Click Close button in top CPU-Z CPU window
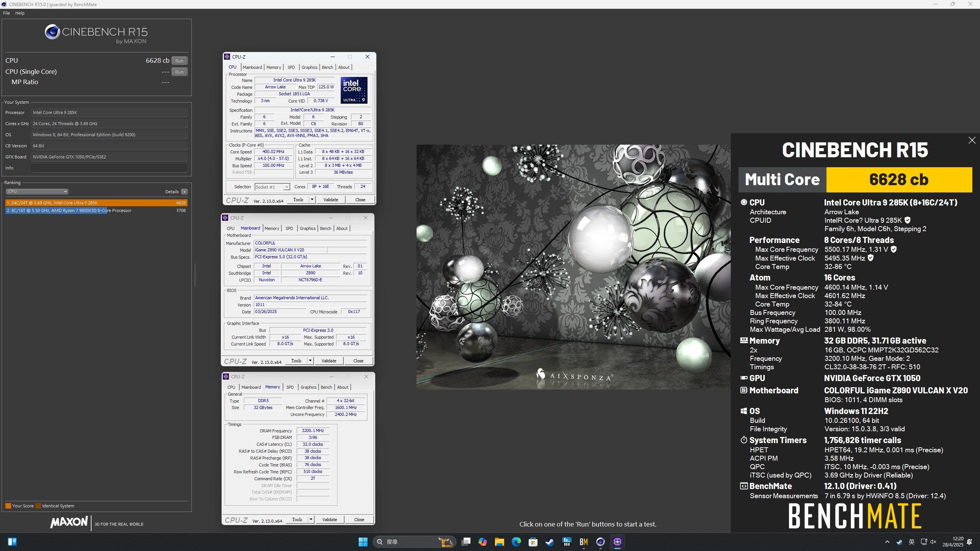980x551 pixels. [x=360, y=200]
